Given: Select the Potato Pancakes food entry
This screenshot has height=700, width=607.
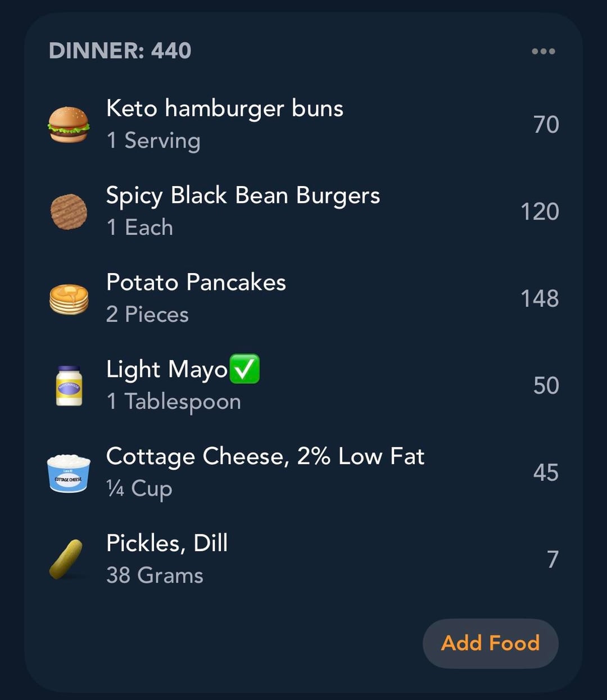Looking at the screenshot, I should pos(196,283).
